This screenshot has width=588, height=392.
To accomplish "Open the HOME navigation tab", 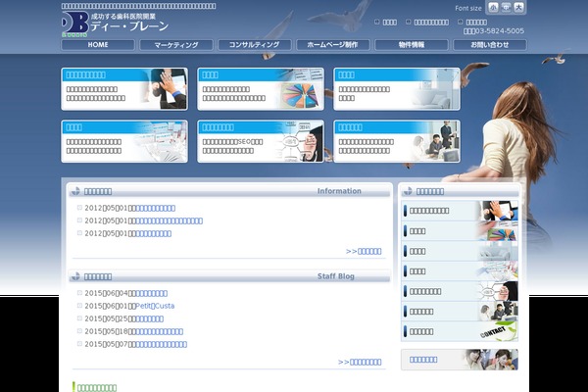I will pyautogui.click(x=98, y=45).
